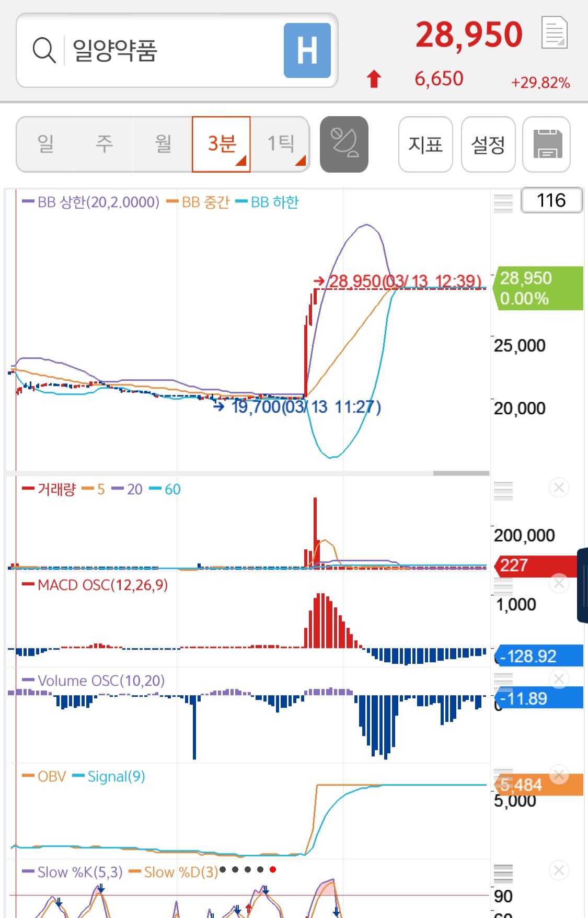Tap the 거래량 legend label
The height and width of the screenshot is (918, 588).
(50, 489)
